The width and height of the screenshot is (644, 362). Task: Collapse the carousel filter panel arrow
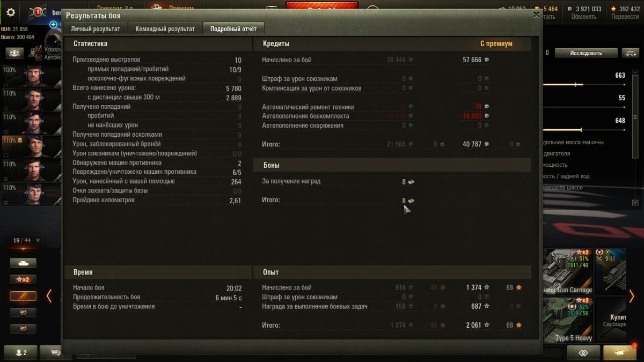coord(49,295)
